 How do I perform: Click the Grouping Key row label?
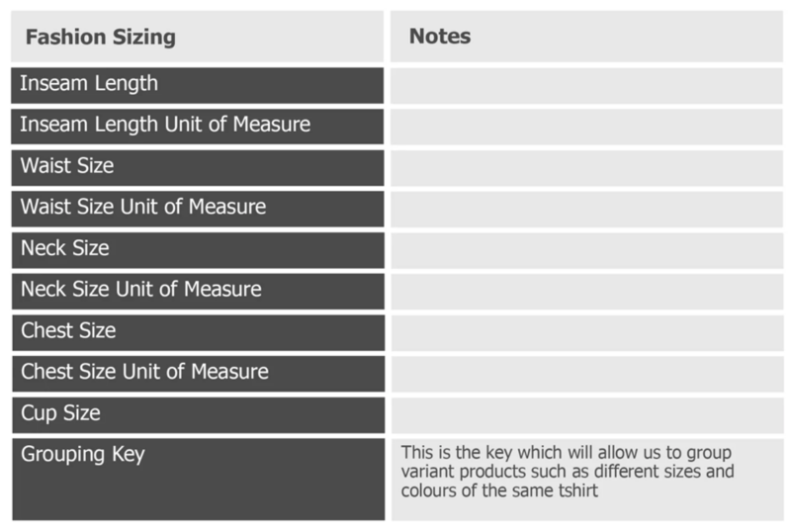coord(199,479)
